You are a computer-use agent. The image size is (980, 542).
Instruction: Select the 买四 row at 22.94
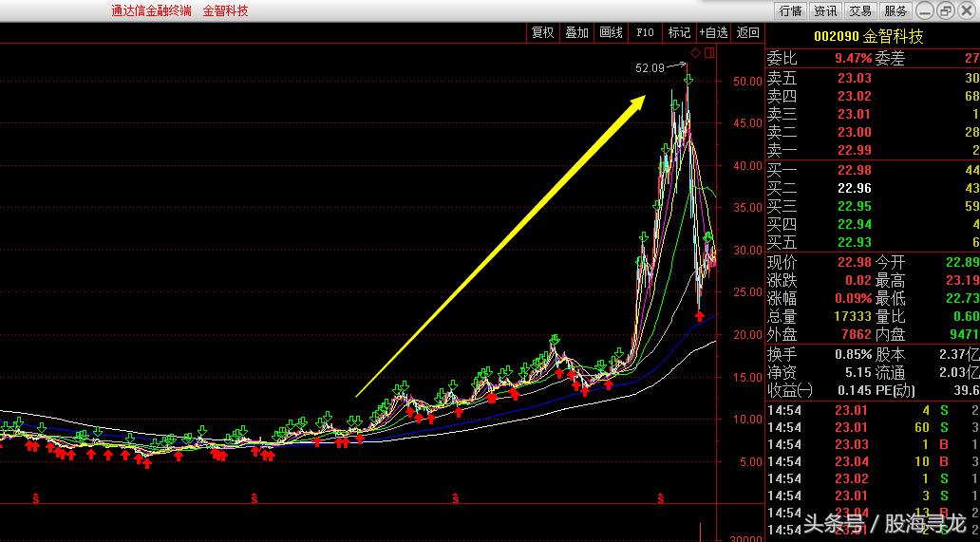pyautogui.click(x=873, y=224)
